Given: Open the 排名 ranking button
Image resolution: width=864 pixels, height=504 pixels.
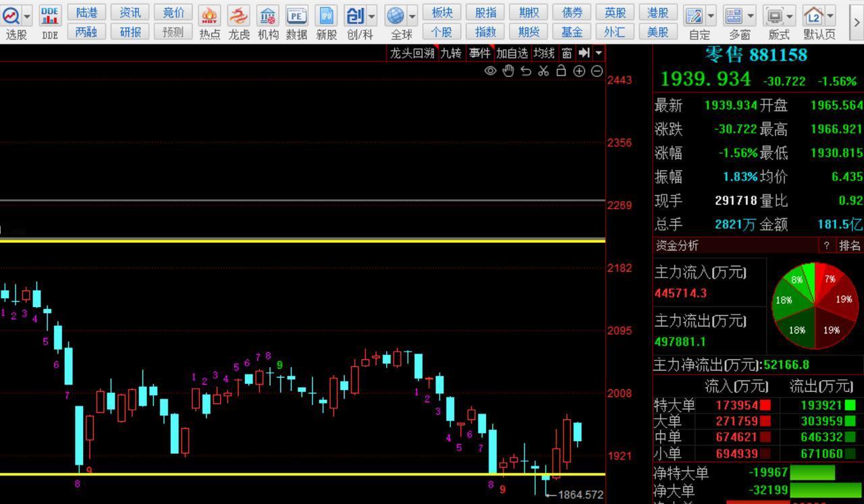Looking at the screenshot, I should tap(850, 246).
